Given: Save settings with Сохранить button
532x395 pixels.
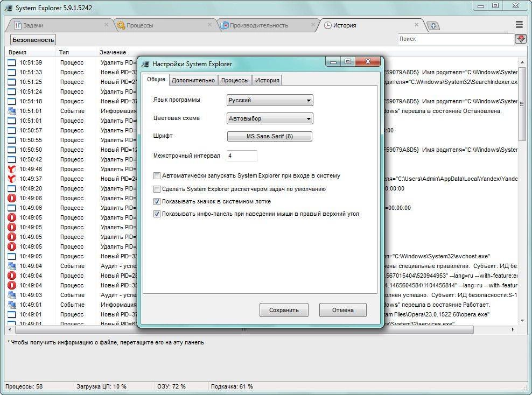Looking at the screenshot, I should 284,310.
